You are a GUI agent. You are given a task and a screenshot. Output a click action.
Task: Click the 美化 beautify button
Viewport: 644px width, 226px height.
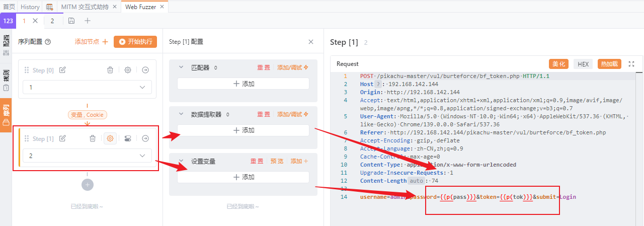tap(558, 64)
